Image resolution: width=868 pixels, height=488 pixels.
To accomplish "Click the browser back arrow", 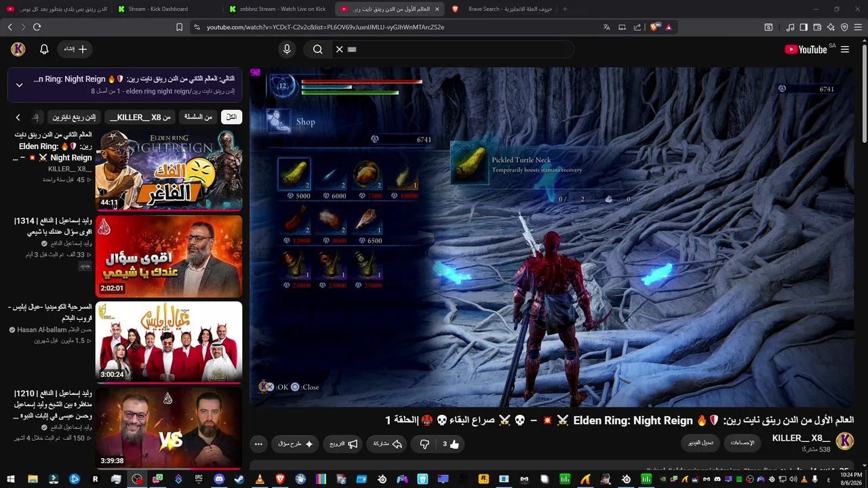I will click(10, 27).
